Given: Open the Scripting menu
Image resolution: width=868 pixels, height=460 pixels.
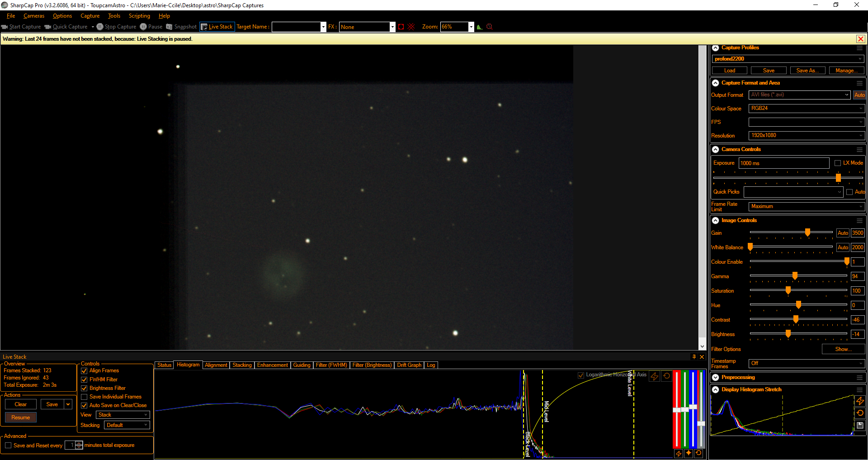Looking at the screenshot, I should tap(139, 16).
